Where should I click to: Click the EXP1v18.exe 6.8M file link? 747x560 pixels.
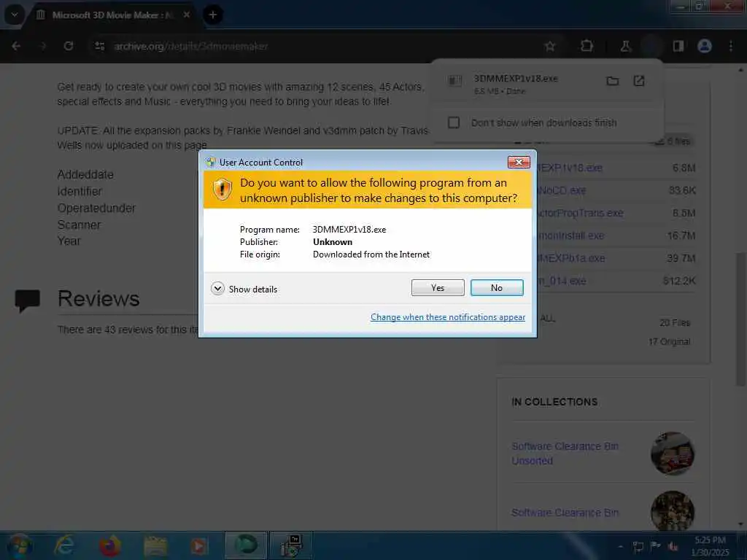[570, 168]
